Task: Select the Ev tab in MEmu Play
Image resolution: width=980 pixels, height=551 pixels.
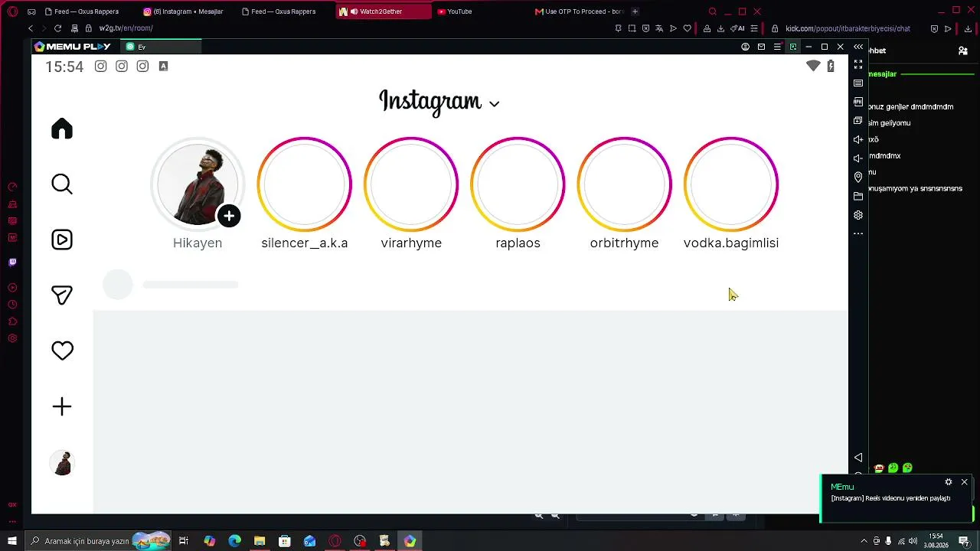Action: (161, 47)
